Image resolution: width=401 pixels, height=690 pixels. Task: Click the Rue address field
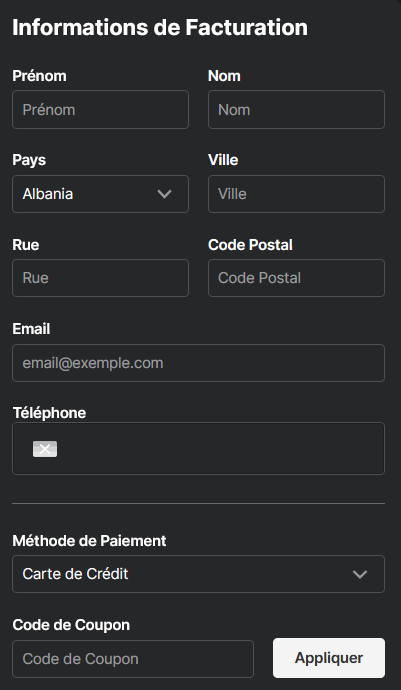click(100, 278)
